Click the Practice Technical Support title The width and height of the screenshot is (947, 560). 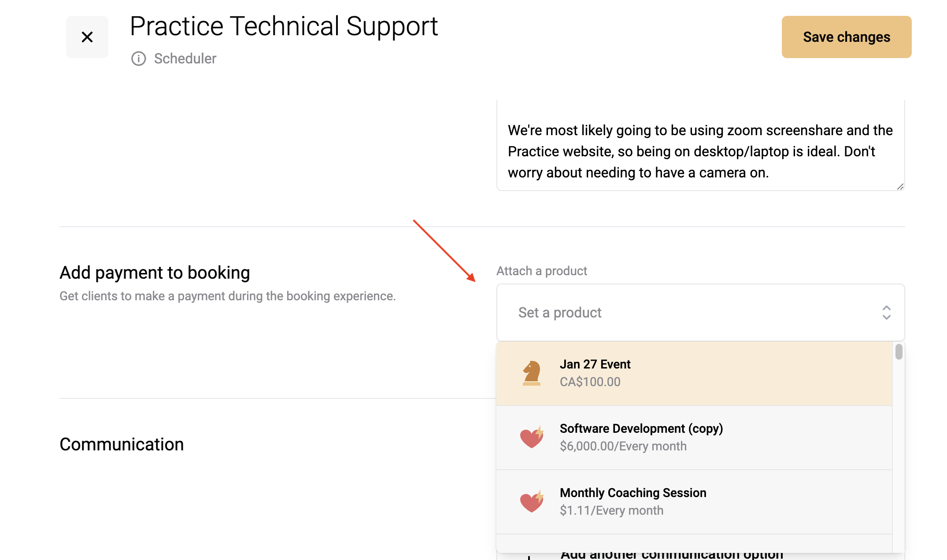pos(284,26)
